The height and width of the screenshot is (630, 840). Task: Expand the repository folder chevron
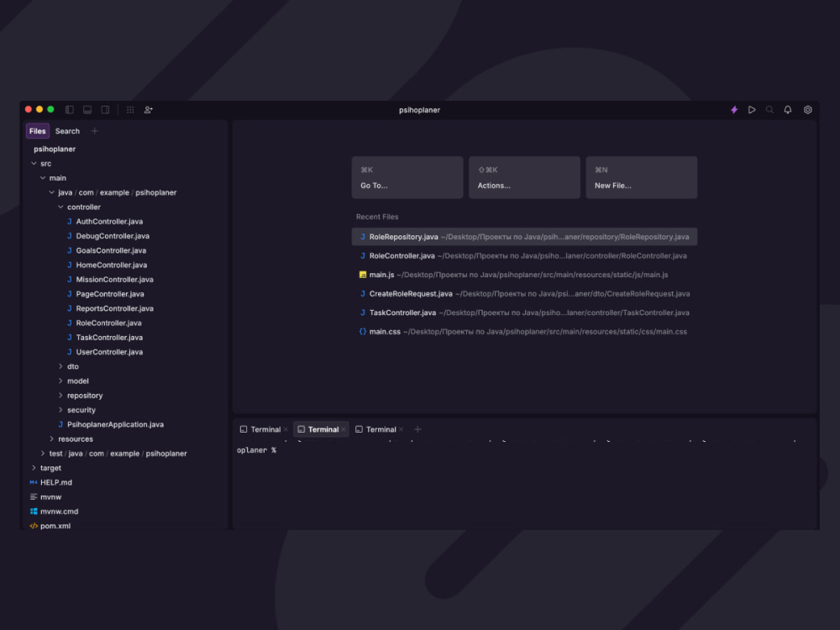[60, 396]
